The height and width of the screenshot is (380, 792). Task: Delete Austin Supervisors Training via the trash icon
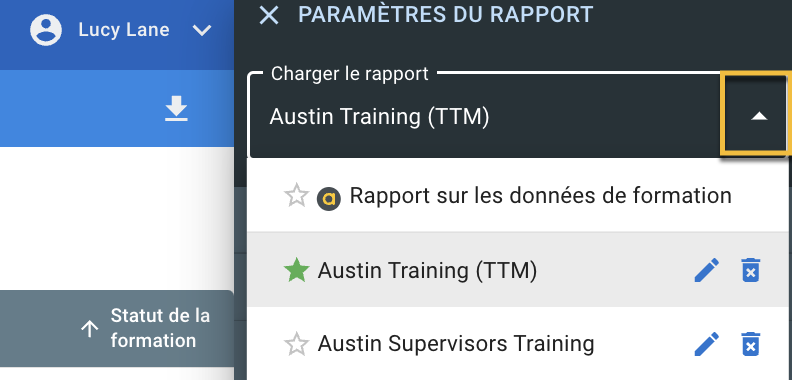point(751,344)
